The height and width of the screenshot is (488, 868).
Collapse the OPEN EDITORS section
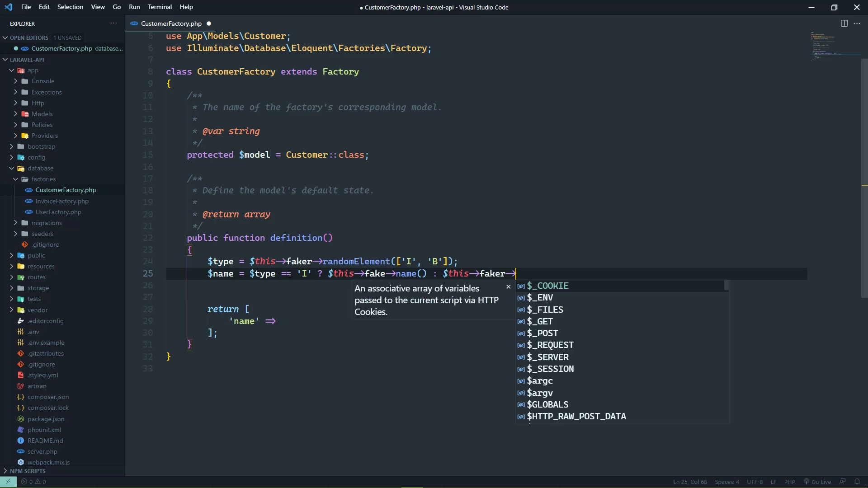point(29,38)
